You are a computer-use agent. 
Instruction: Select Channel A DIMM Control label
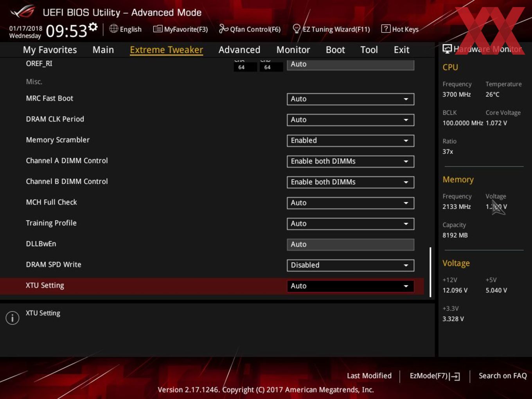(x=66, y=160)
